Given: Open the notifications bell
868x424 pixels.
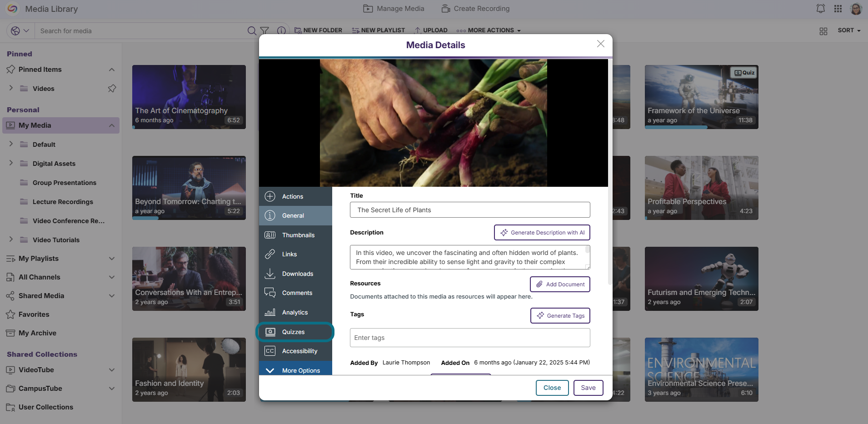Looking at the screenshot, I should pyautogui.click(x=820, y=9).
